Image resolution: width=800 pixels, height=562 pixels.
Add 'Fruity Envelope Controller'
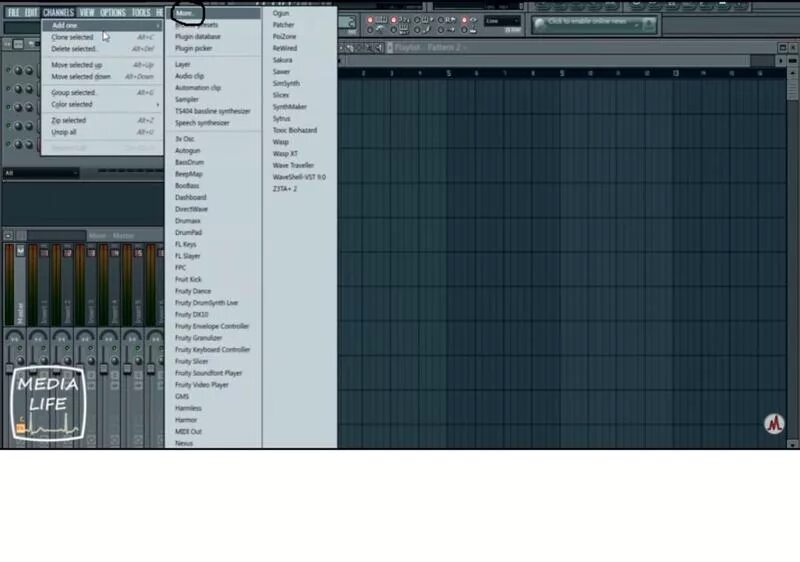tap(212, 326)
